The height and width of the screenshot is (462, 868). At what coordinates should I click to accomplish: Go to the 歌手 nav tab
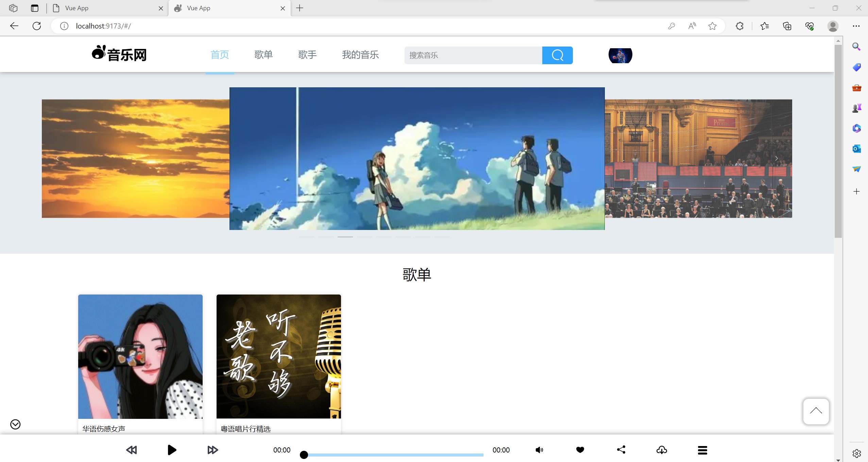tap(307, 55)
